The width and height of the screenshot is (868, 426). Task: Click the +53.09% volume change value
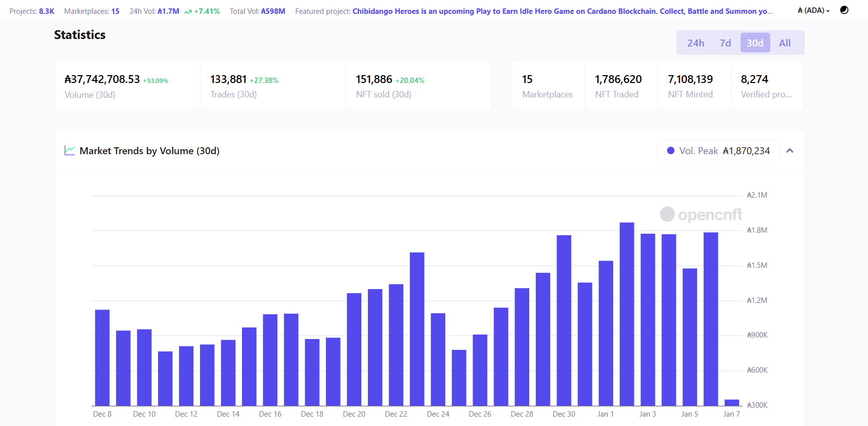click(x=156, y=81)
